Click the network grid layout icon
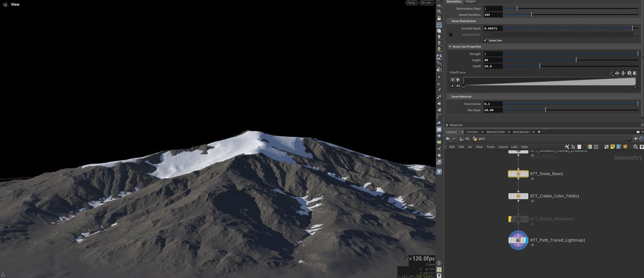644x278 pixels. pyautogui.click(x=596, y=147)
